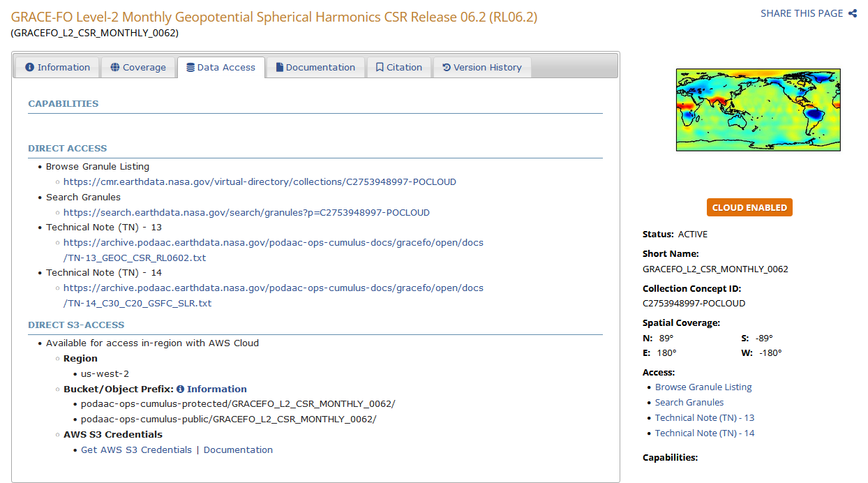The width and height of the screenshot is (868, 483).
Task: Click the info icon next to Bucket/Object Prefix
Action: point(180,389)
